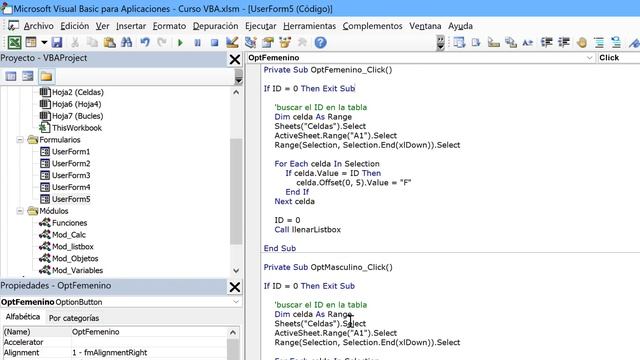Viewport: 640px width, 360px height.
Task: Click the Cut scissors icon
Action: [x=75, y=42]
